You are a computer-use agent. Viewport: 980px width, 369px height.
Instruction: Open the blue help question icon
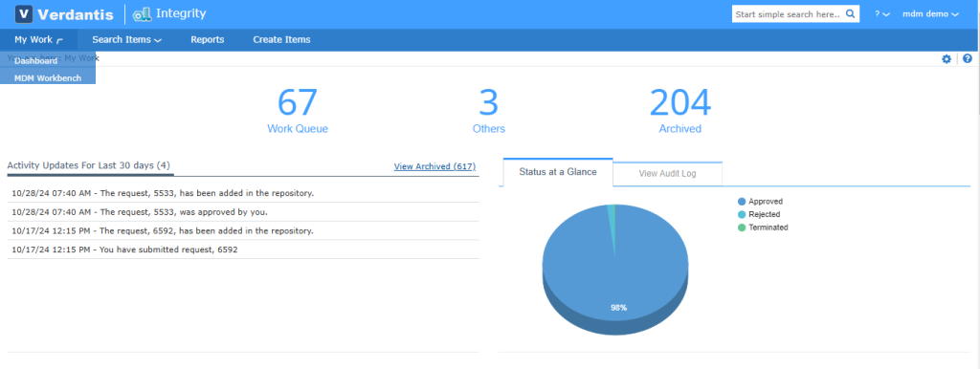point(968,58)
